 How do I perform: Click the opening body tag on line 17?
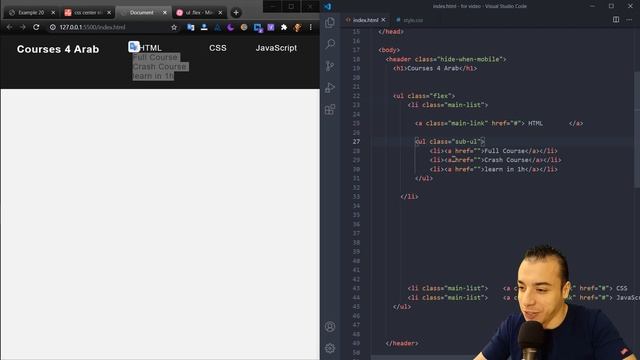click(389, 50)
